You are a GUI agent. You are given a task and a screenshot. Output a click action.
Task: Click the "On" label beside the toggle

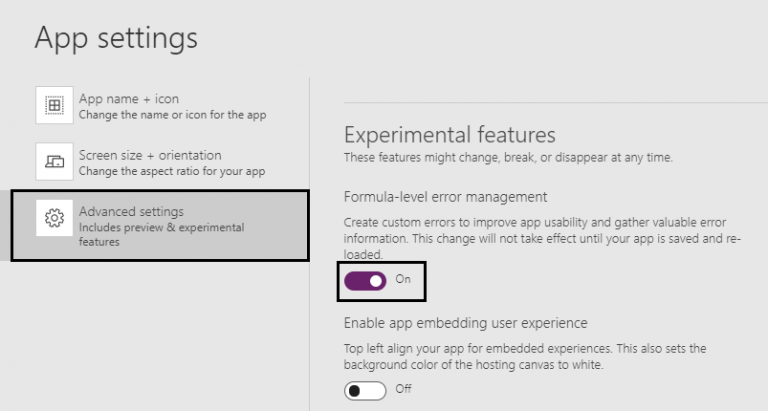403,280
